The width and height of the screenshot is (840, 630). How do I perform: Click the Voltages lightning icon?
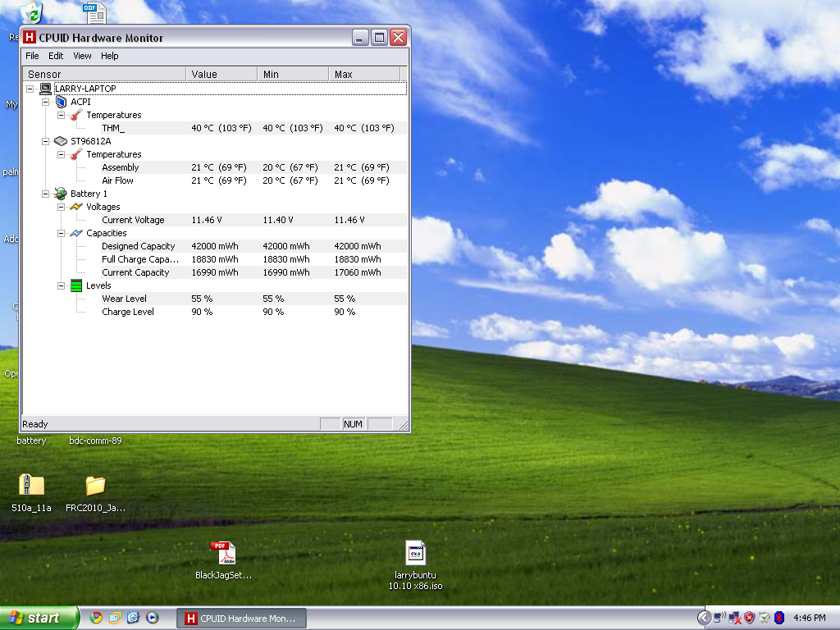click(x=76, y=207)
